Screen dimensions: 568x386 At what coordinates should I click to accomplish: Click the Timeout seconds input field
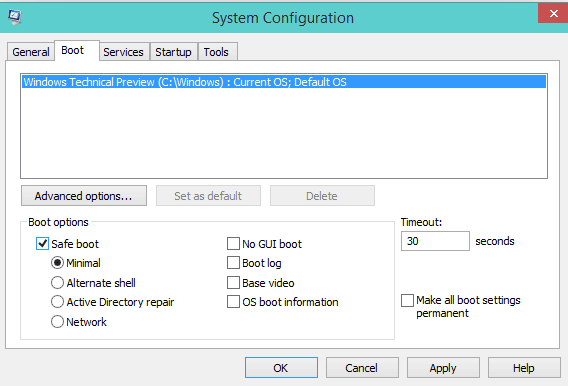tap(435, 241)
